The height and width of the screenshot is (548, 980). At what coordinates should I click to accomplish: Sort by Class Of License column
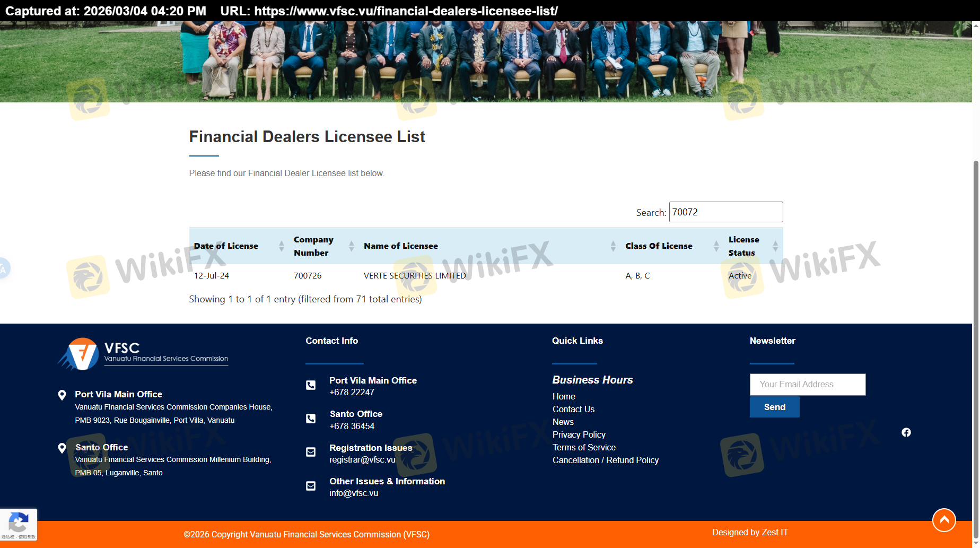point(671,246)
